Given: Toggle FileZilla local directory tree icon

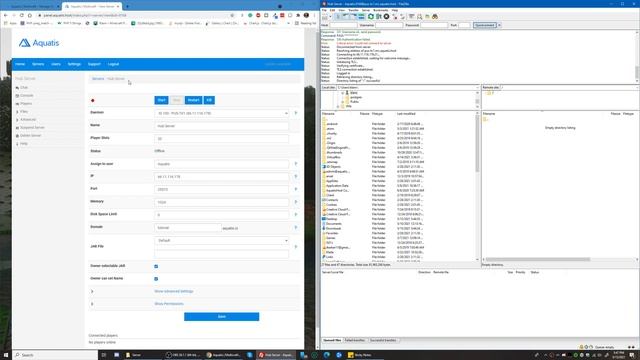Looking at the screenshot, I should (x=346, y=17).
